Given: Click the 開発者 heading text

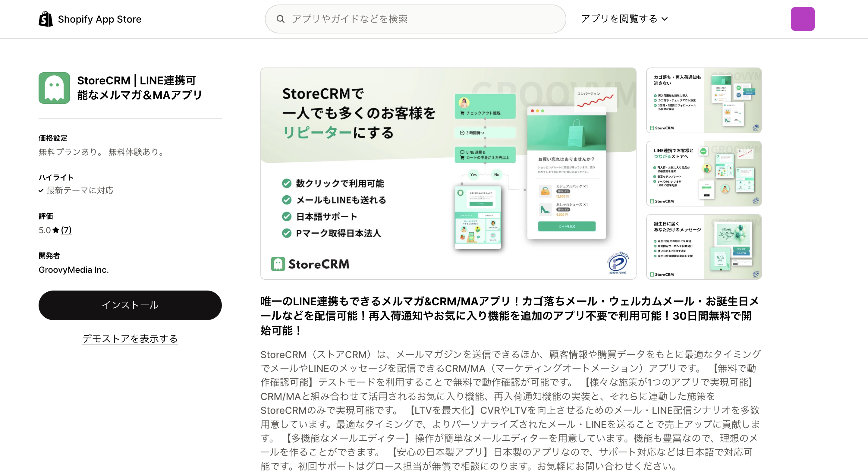Looking at the screenshot, I should tap(49, 256).
